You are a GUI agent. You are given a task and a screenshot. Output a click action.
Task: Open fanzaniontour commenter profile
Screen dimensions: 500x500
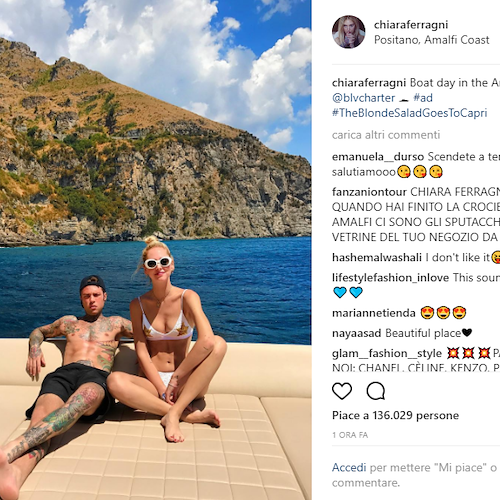(x=369, y=192)
